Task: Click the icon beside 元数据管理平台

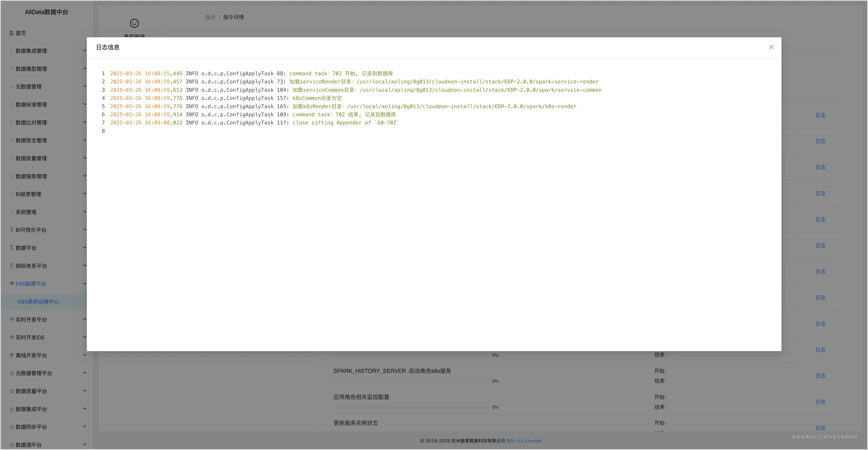Action: tap(12, 373)
